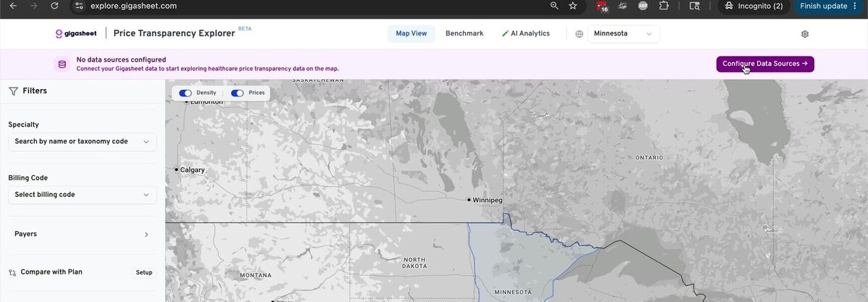
Task: Click the Compare with Plan icon
Action: pos(12,273)
